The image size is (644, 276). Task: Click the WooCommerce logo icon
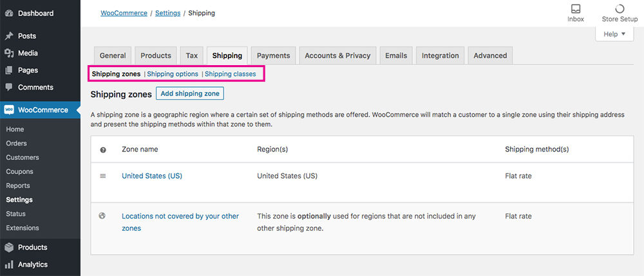9,110
